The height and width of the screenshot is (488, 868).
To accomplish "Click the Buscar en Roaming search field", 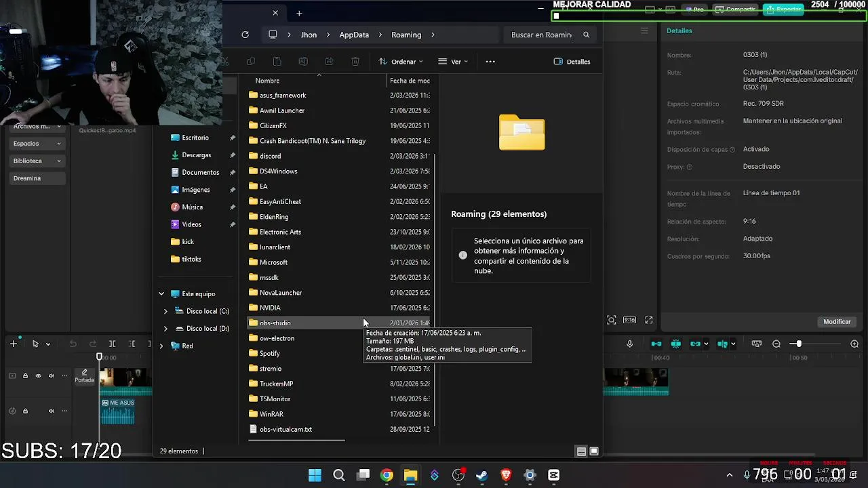I will pyautogui.click(x=542, y=35).
